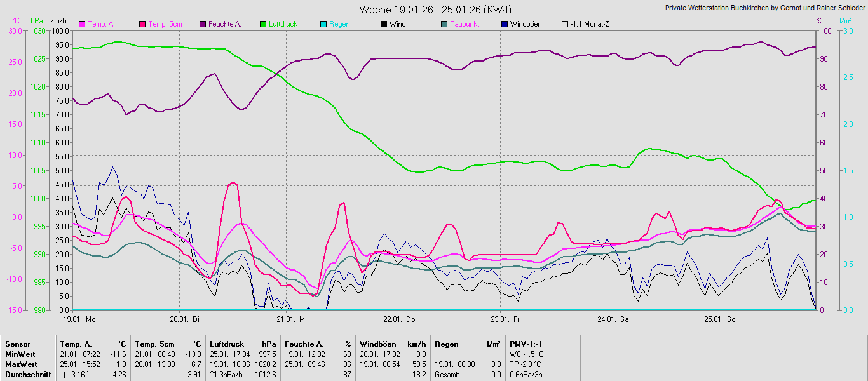Image resolution: width=868 pixels, height=381 pixels.
Task: Select the chart title Woche 19.01.26 - 25.01.26
Action: click(x=435, y=10)
